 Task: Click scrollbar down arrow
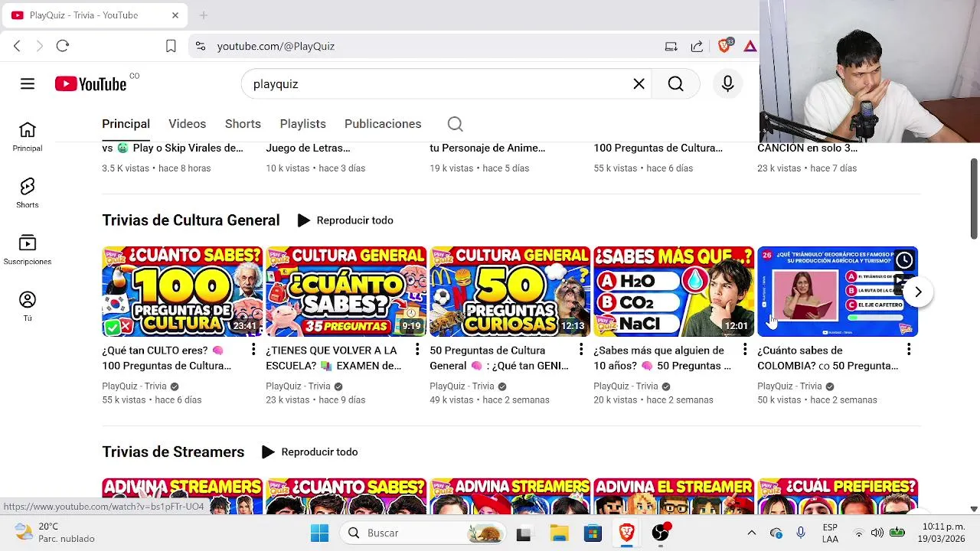click(x=974, y=509)
